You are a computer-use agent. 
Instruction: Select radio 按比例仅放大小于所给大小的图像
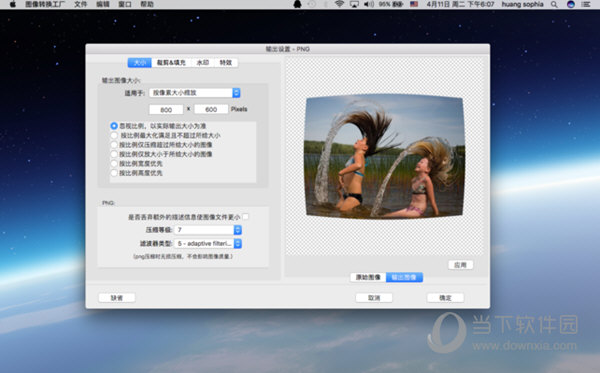[x=114, y=154]
